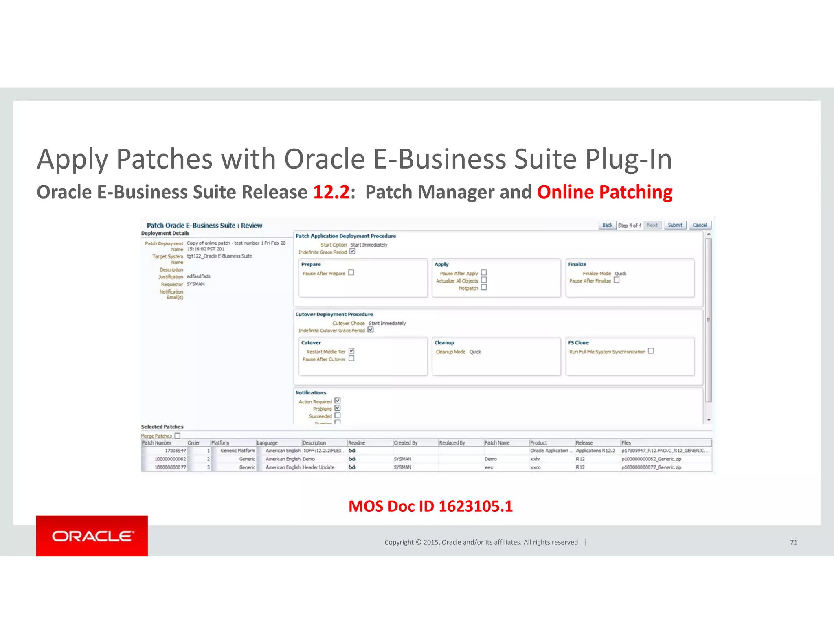Image resolution: width=834 pixels, height=644 pixels.
Task: Click requestor value SYSMAN
Action: pos(196,284)
